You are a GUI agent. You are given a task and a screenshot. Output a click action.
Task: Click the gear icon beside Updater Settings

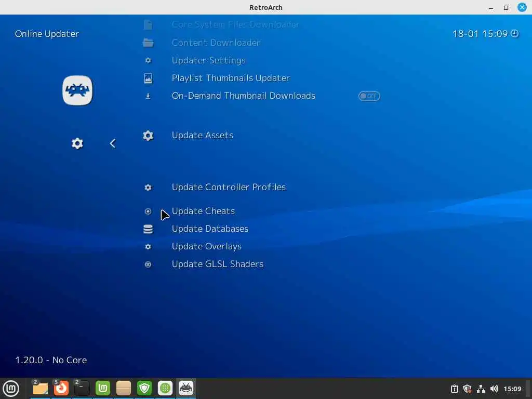coord(148,60)
